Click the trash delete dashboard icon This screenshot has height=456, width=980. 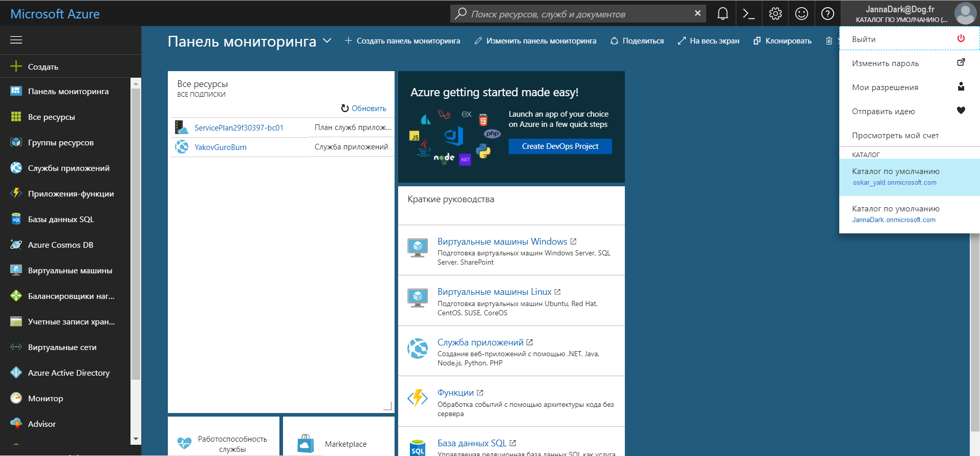[829, 40]
